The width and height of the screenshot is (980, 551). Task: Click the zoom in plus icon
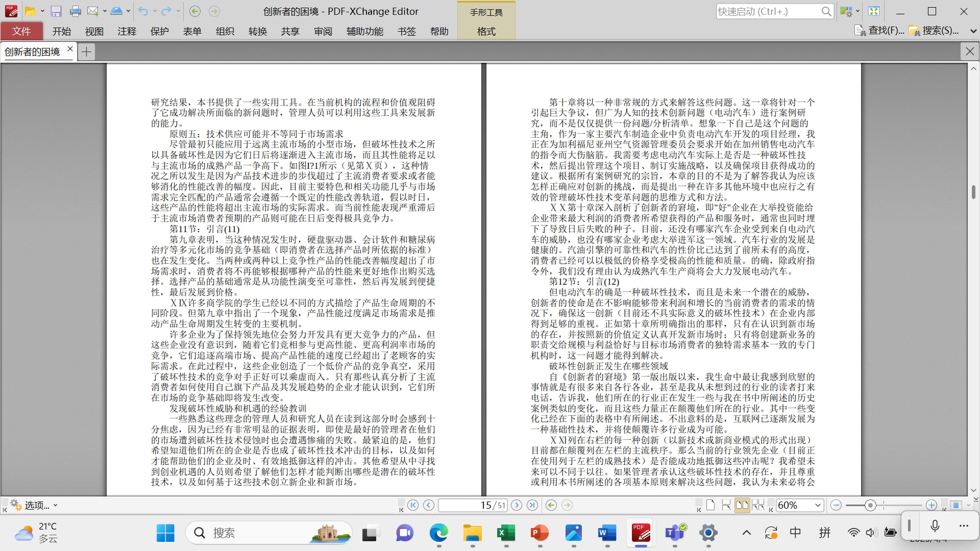(x=931, y=505)
